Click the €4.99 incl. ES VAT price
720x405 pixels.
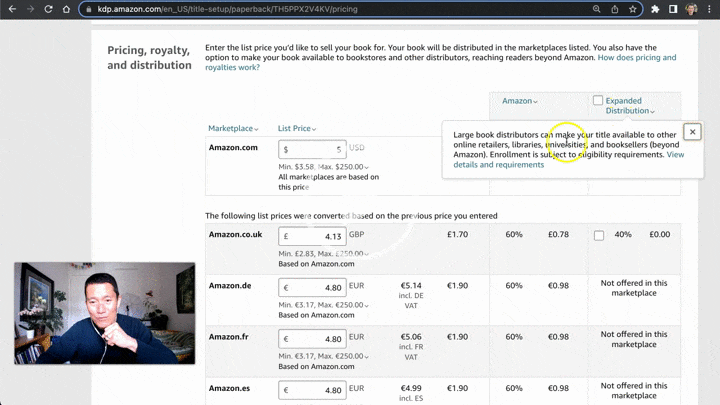point(411,388)
